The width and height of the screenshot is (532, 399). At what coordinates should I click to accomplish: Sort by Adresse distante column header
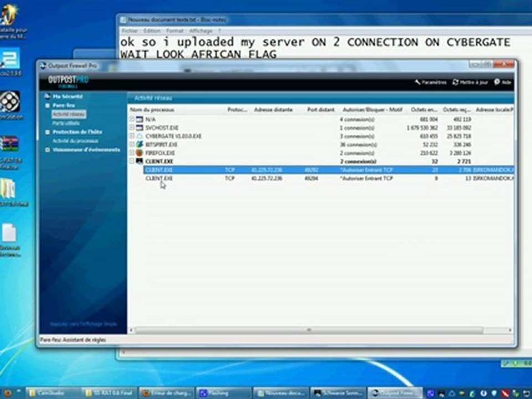click(273, 110)
